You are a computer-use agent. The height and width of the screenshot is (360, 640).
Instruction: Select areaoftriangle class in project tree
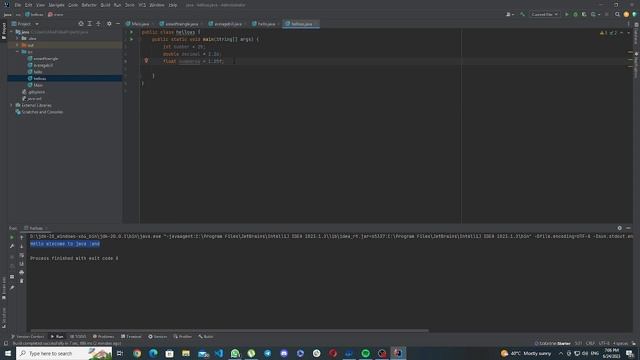[x=43, y=58]
